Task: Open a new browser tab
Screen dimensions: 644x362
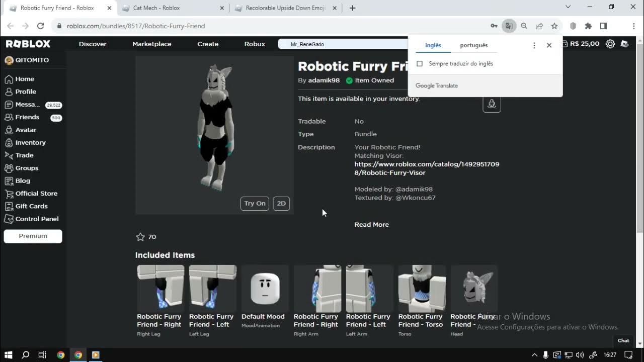Action: pyautogui.click(x=353, y=8)
